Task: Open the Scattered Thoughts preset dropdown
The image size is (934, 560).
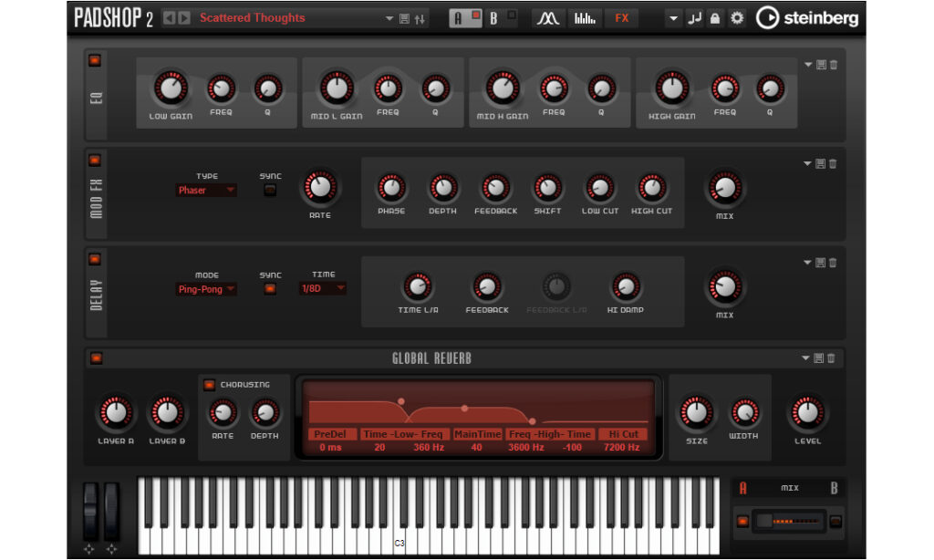Action: click(x=389, y=18)
